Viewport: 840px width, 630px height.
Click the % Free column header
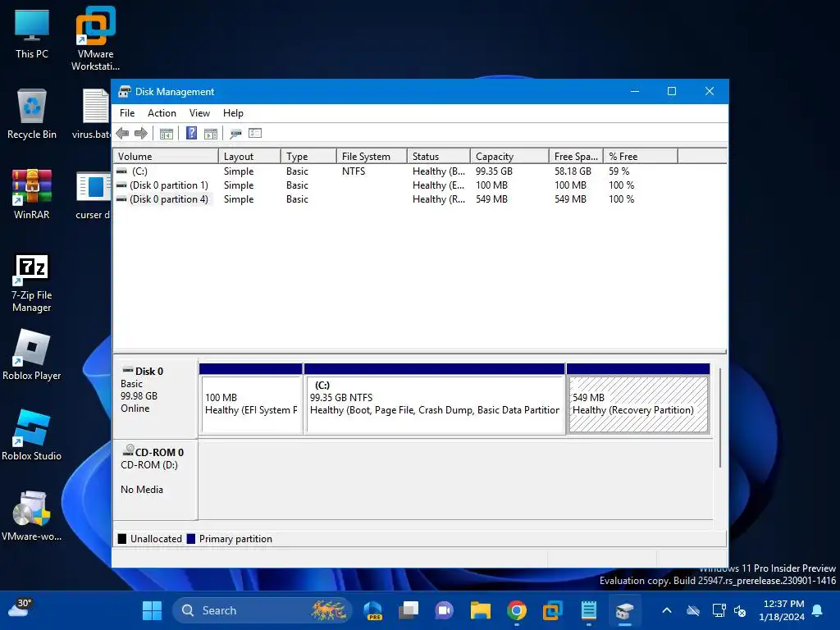(641, 157)
